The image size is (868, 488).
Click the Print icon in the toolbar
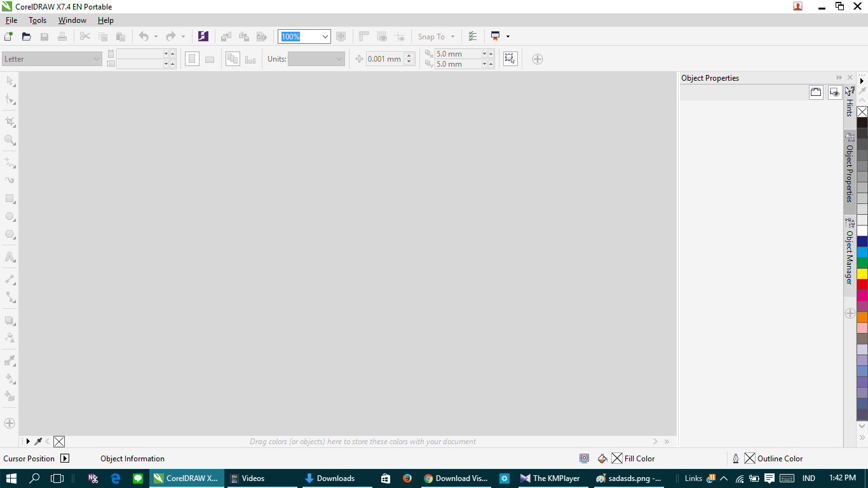(62, 36)
